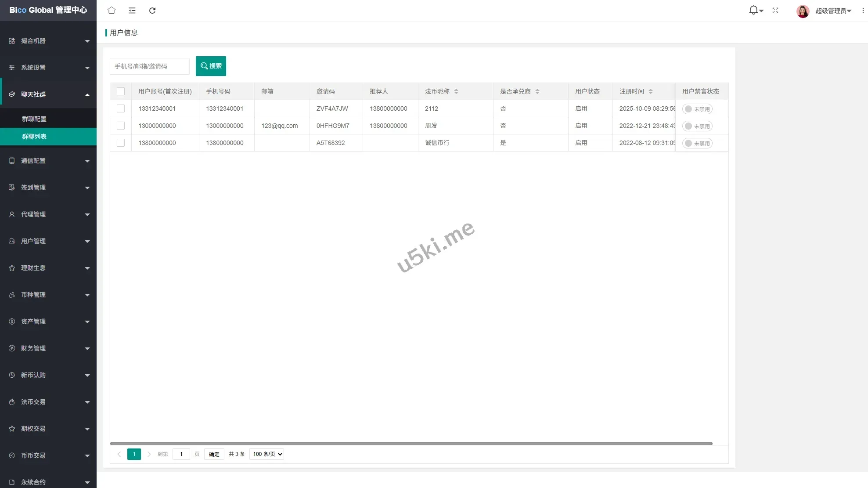Open the notification bell
868x488 pixels.
(753, 10)
